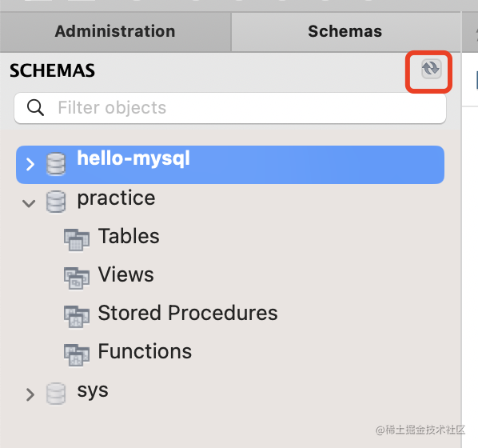Focus the Filter objects field
478x448 pixels.
tap(230, 108)
